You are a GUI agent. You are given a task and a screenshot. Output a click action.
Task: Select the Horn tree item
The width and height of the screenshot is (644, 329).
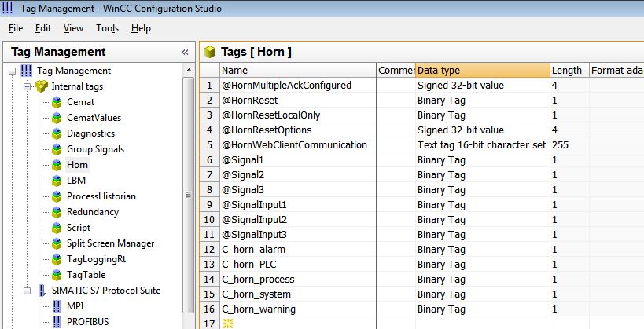point(77,165)
